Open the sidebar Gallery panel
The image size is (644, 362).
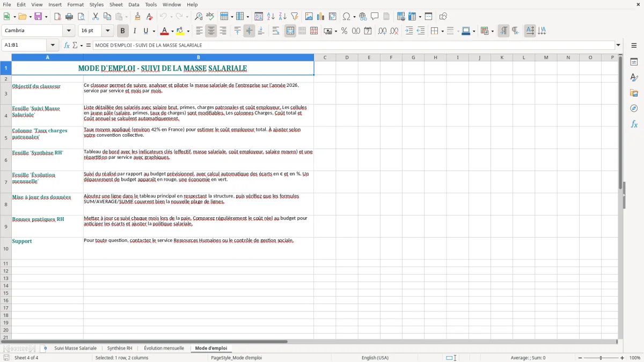[634, 93]
